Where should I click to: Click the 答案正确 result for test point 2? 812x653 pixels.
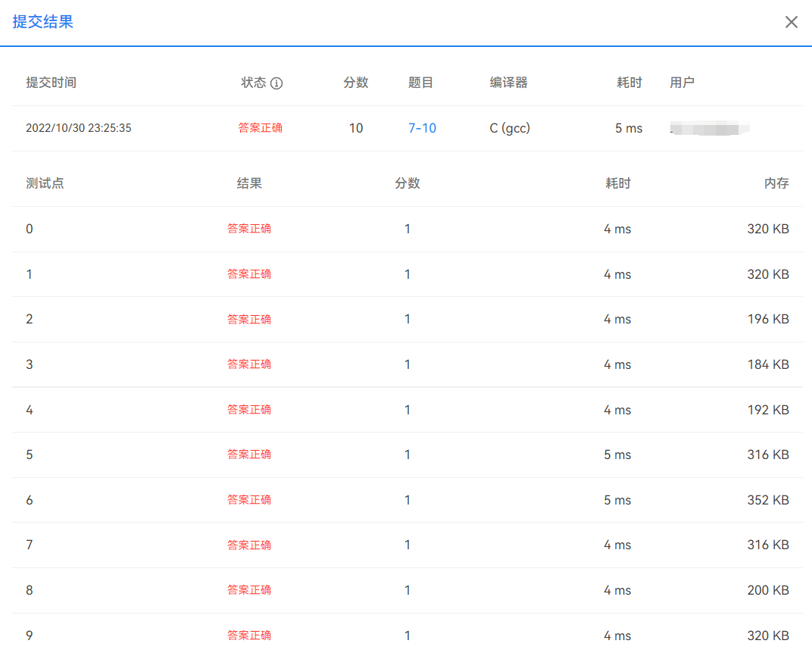pos(249,319)
